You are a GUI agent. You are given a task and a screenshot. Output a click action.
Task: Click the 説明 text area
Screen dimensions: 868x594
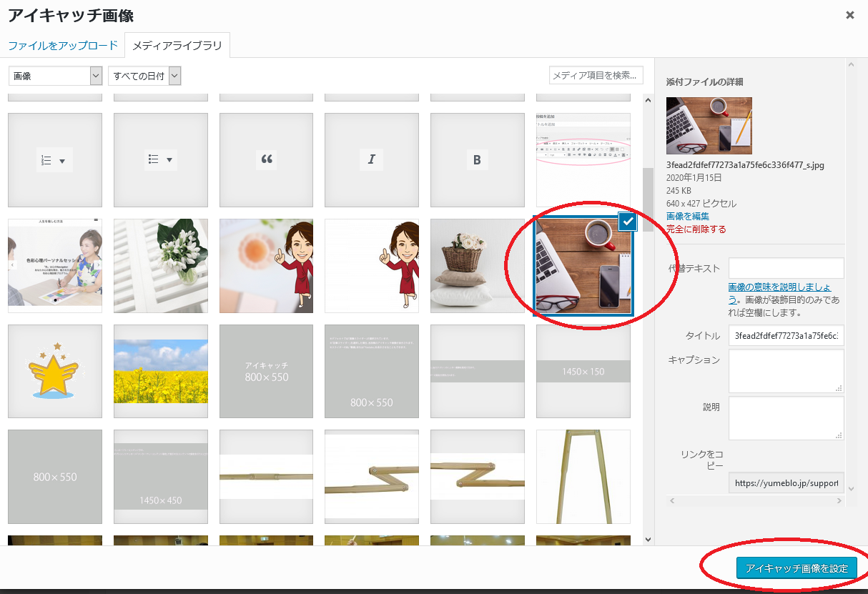[786, 418]
